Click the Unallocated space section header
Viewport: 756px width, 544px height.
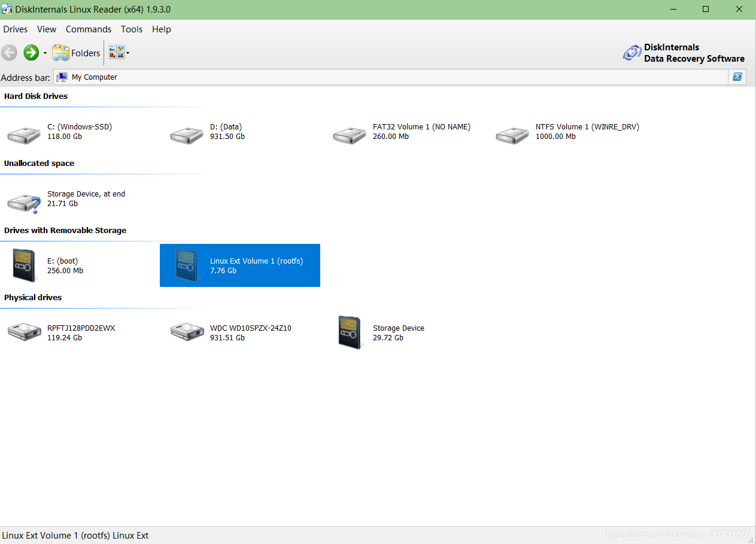pos(39,163)
